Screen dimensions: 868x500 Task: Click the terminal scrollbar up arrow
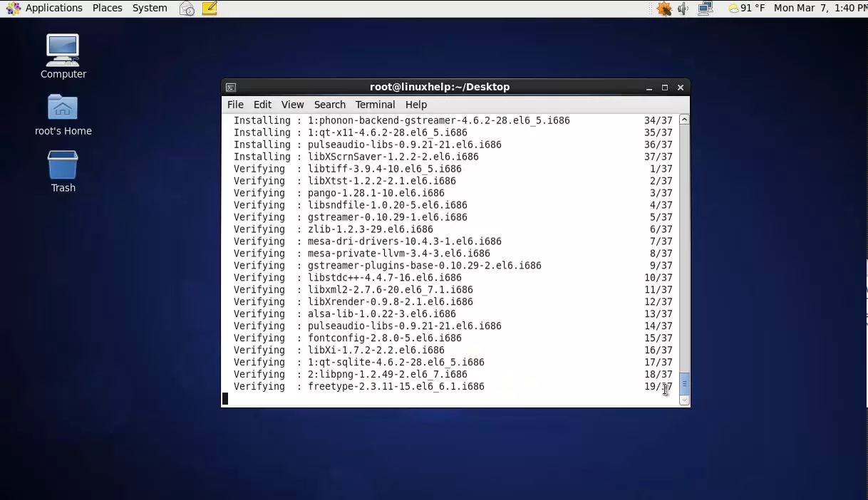click(684, 120)
